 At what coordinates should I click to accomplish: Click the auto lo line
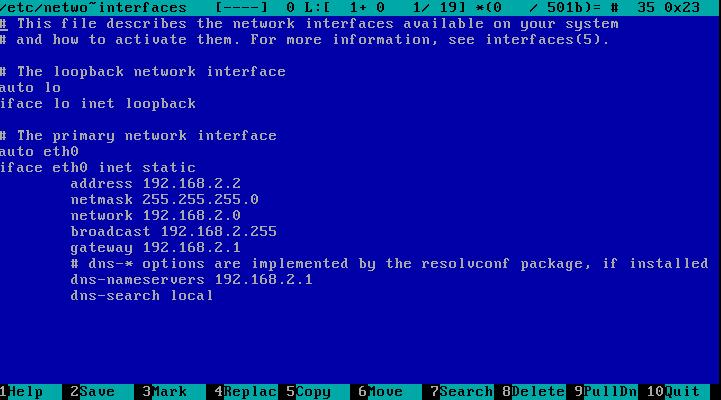point(31,88)
